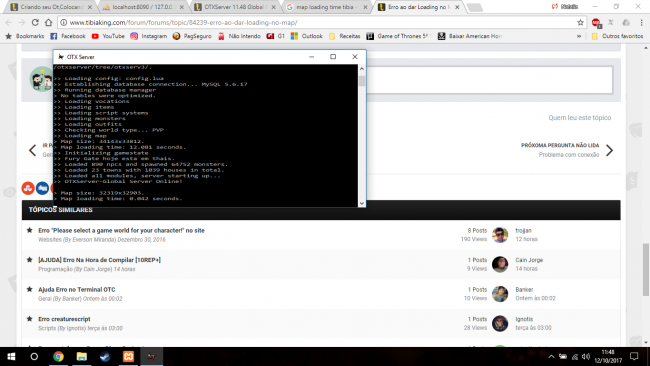Image resolution: width=650 pixels, height=366 pixels.
Task: Open the Não Intendo bookmark
Action: click(x=239, y=36)
